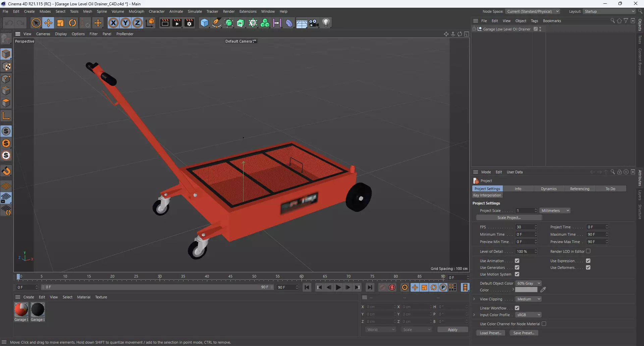Viewport: 644px width, 346px height.
Task: Open the Node Space dropdown
Action: point(532,11)
